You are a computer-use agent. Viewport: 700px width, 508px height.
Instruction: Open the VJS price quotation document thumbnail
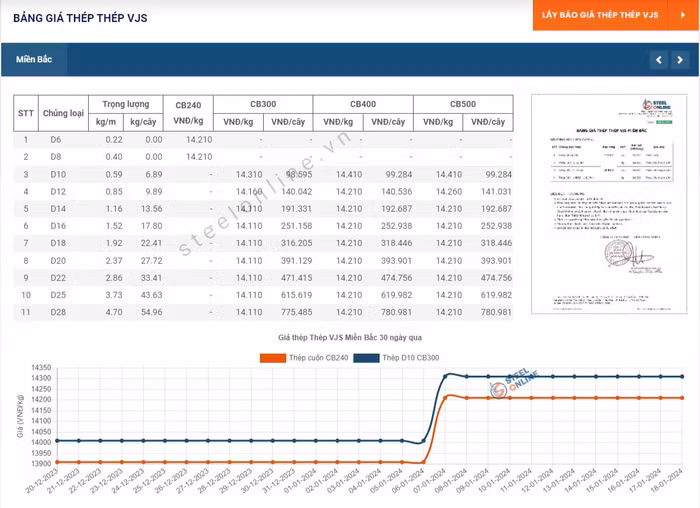pyautogui.click(x=609, y=203)
